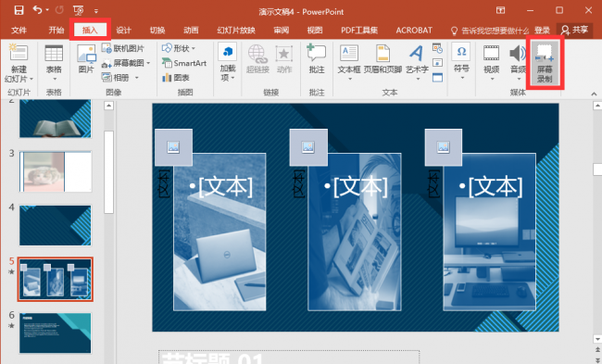The image size is (602, 364).
Task: Click the thumbnail panel scrollbar handle
Action: 108,171
